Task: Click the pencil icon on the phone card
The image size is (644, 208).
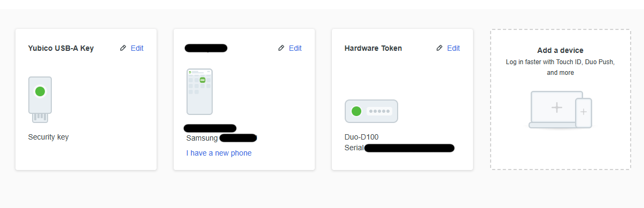Action: pos(281,48)
